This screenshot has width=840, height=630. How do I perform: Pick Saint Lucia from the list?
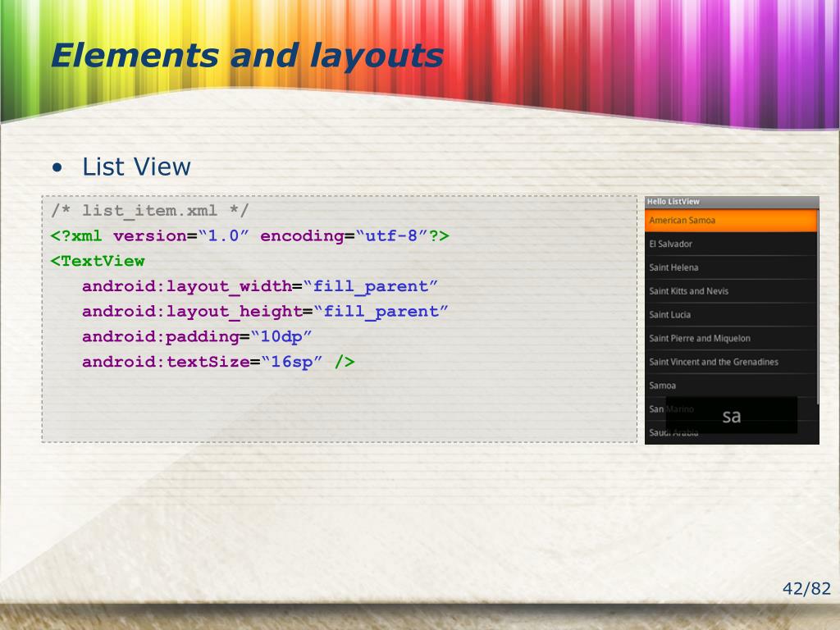point(731,314)
